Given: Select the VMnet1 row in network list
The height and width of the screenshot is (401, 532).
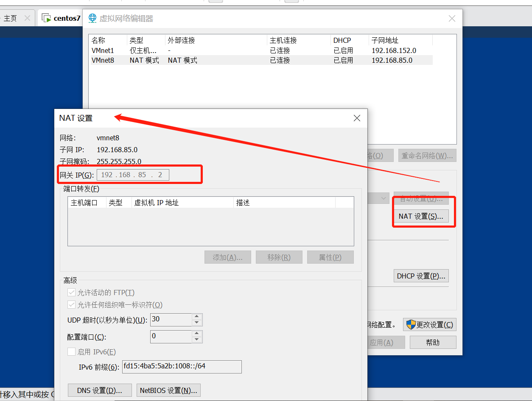Looking at the screenshot, I should pyautogui.click(x=261, y=50).
